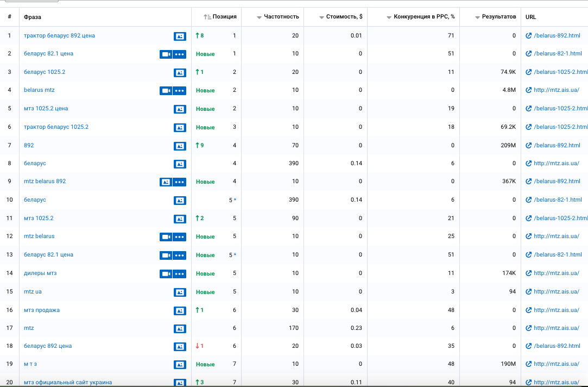
Task: Click external-link icon in "мтз продажа" row
Action: pyautogui.click(x=529, y=310)
